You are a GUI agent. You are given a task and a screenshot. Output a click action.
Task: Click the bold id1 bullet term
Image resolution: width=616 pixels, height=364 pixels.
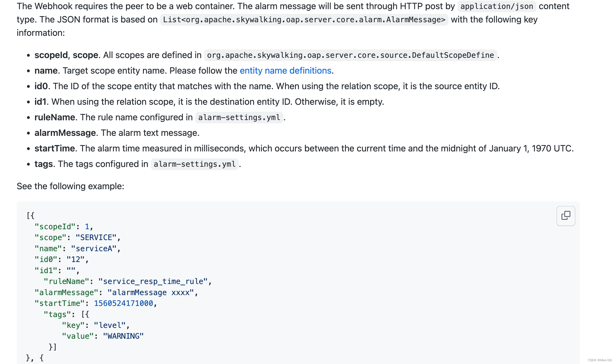point(40,102)
